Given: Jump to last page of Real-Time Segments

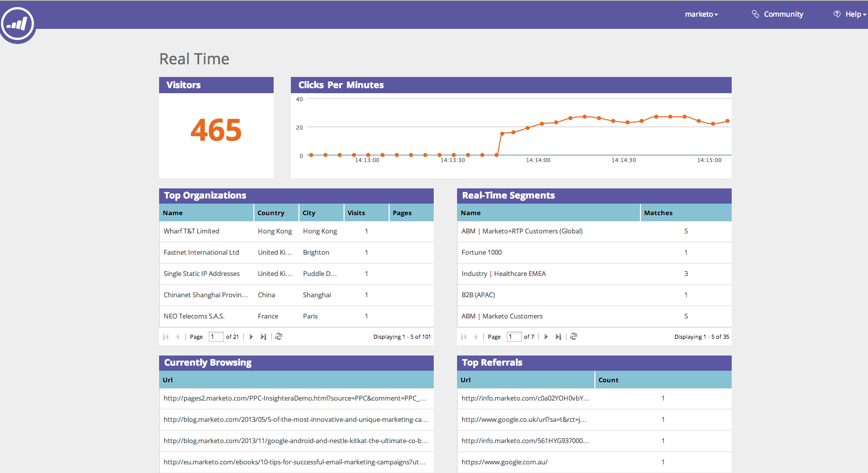Looking at the screenshot, I should 558,337.
